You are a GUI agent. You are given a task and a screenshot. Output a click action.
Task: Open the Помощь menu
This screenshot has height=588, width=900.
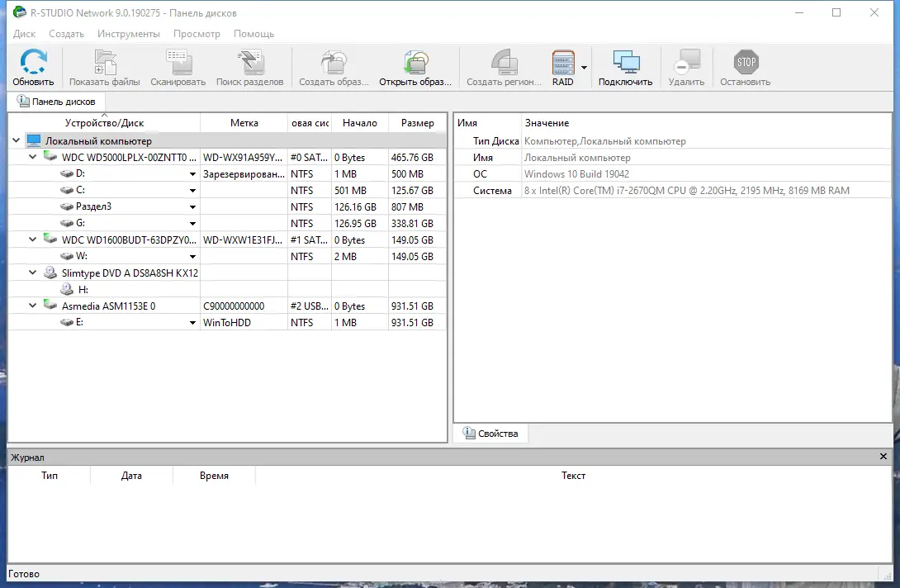pos(253,34)
